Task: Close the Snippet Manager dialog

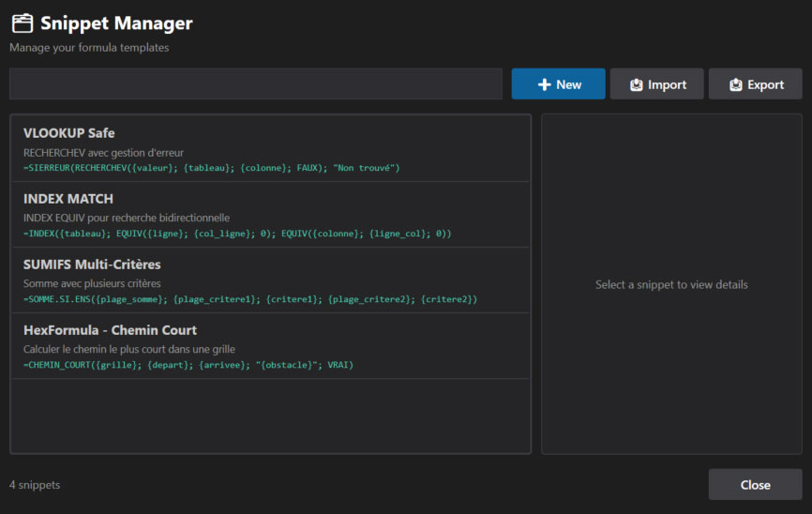Action: [x=755, y=485]
